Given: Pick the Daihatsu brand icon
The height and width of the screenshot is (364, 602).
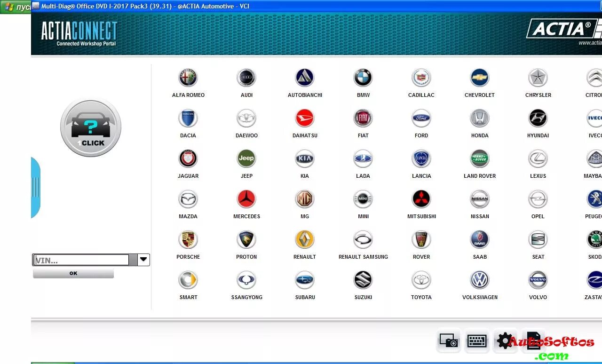Looking at the screenshot, I should pyautogui.click(x=305, y=118).
